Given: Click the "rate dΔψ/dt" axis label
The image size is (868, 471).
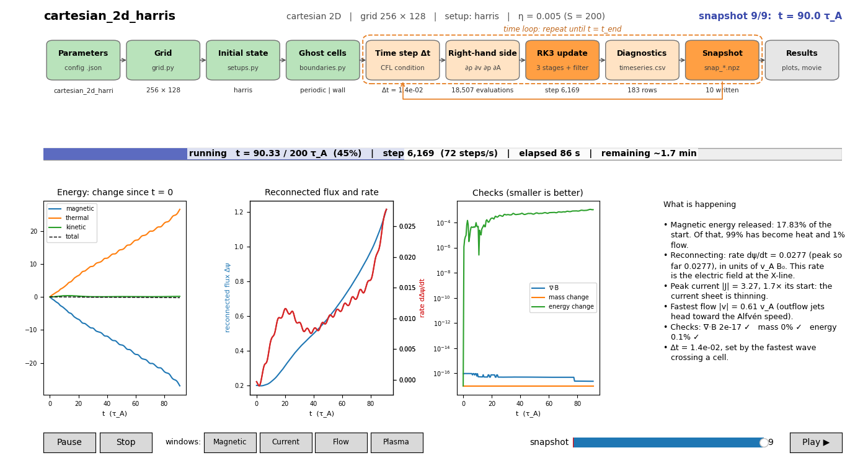Looking at the screenshot, I should (422, 298).
